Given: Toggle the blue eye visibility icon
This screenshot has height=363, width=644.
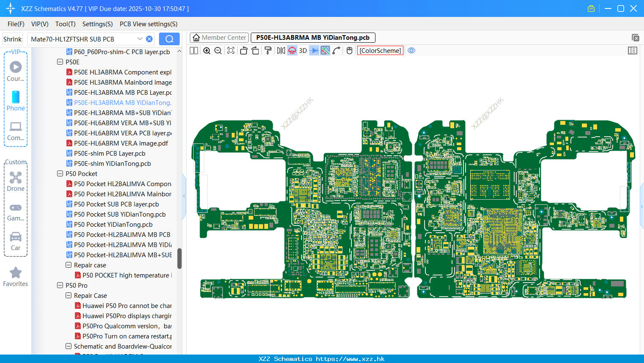Looking at the screenshot, I should (411, 50).
